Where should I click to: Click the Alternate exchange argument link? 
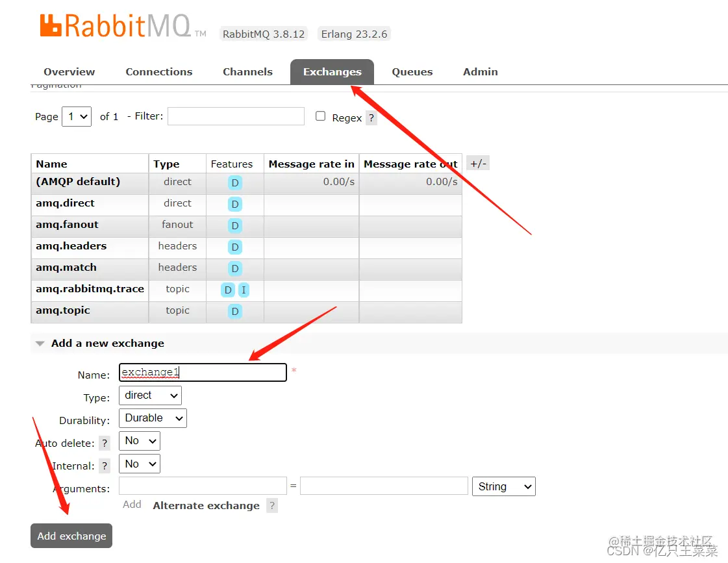(206, 505)
